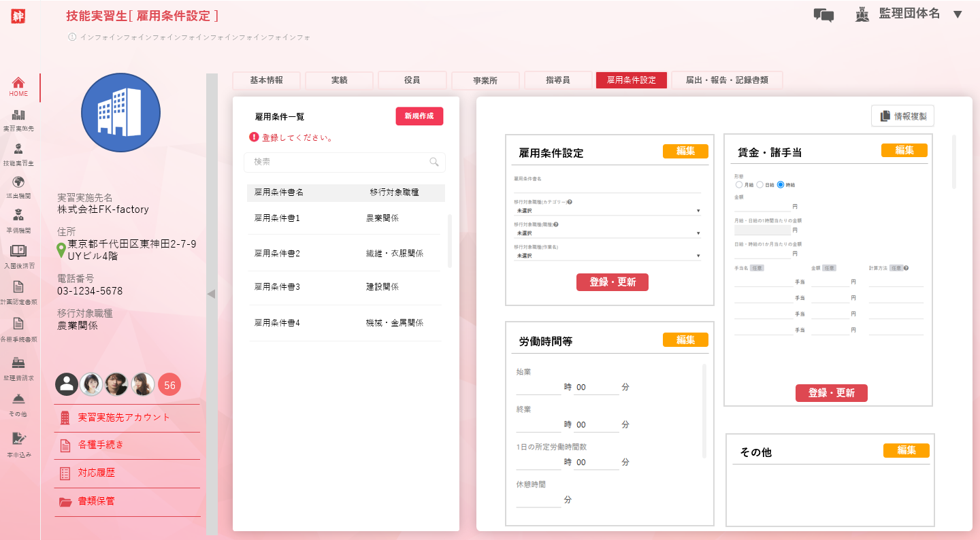The height and width of the screenshot is (540, 980).
Task: Open the 技能実習生 sidebar icon
Action: point(18,150)
